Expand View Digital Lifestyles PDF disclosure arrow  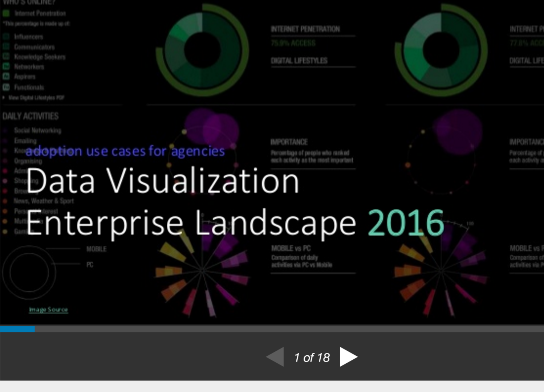[4, 98]
